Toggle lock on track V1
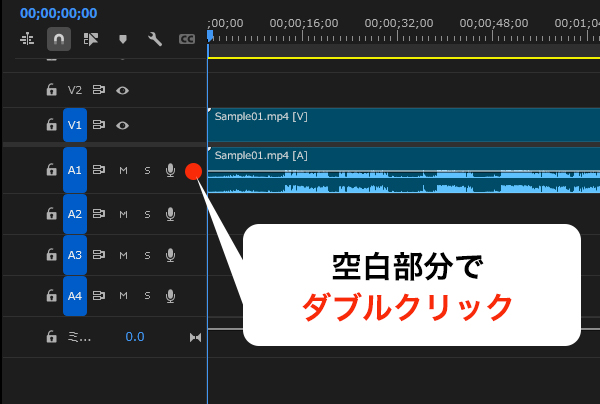The width and height of the screenshot is (600, 404). tap(51, 125)
